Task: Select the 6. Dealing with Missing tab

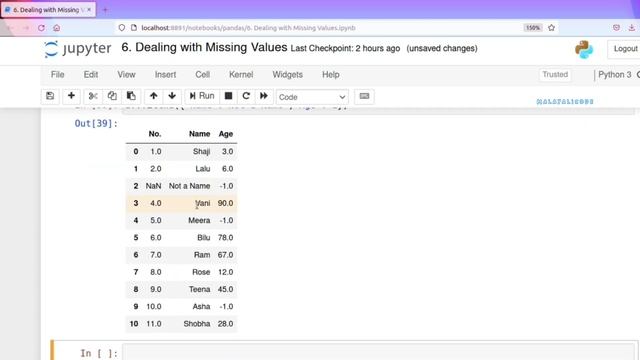Action: pyautogui.click(x=48, y=9)
